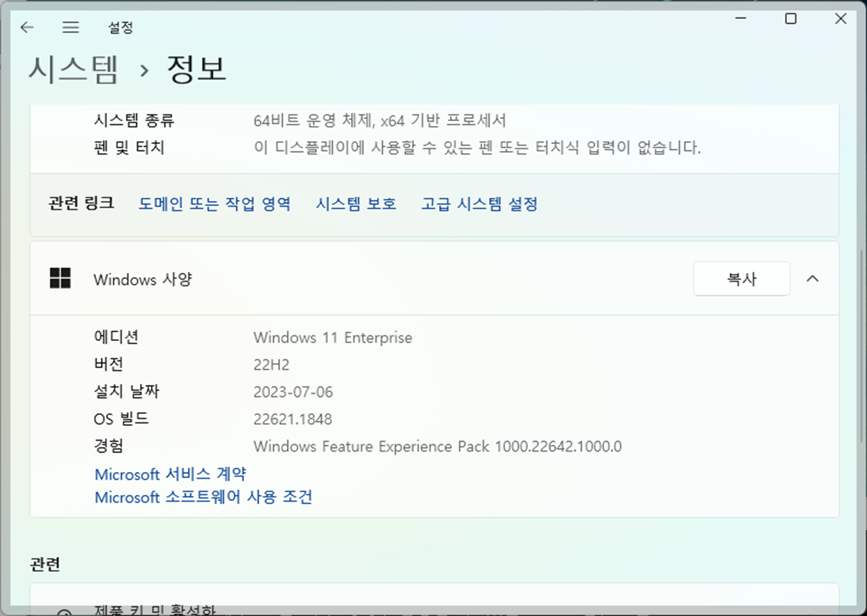Select the Windows 11 Enterprise edition text
Image resolution: width=867 pixels, height=616 pixels.
point(333,338)
